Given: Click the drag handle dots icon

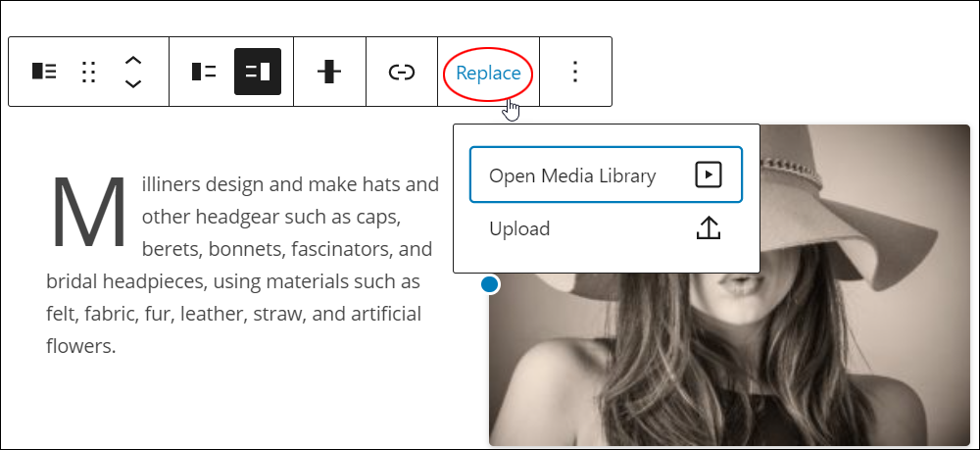Looking at the screenshot, I should coord(89,72).
